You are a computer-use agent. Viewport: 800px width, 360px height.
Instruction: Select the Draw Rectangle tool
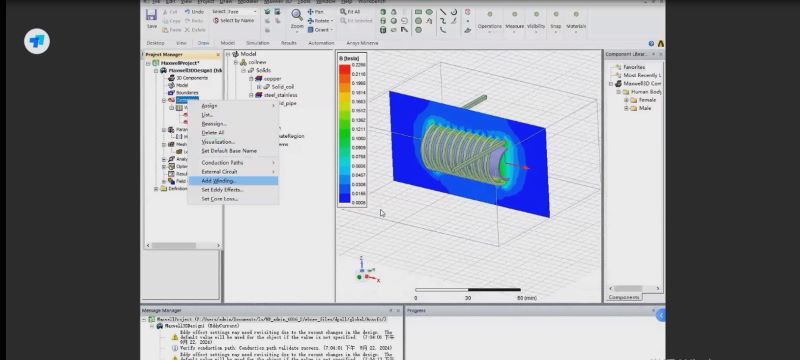point(418,12)
